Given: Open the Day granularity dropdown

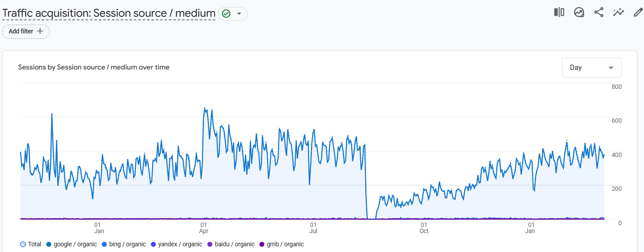Looking at the screenshot, I should (x=592, y=67).
